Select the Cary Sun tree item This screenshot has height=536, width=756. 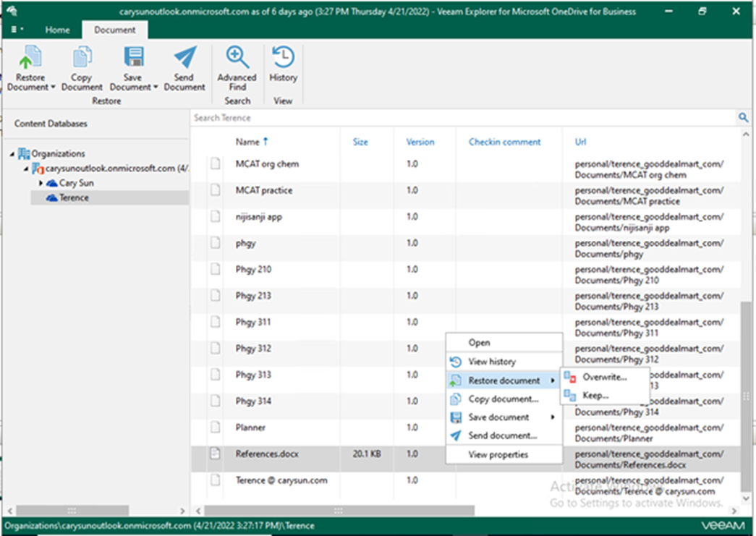(76, 183)
